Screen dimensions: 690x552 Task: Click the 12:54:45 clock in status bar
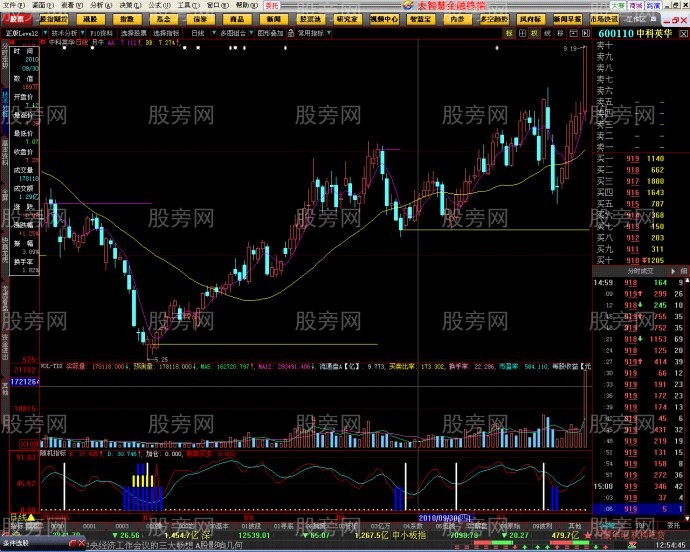pyautogui.click(x=670, y=545)
